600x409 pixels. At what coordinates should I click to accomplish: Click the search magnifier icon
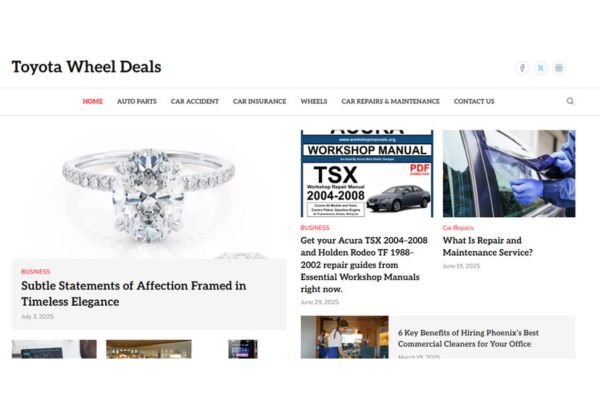click(x=570, y=101)
